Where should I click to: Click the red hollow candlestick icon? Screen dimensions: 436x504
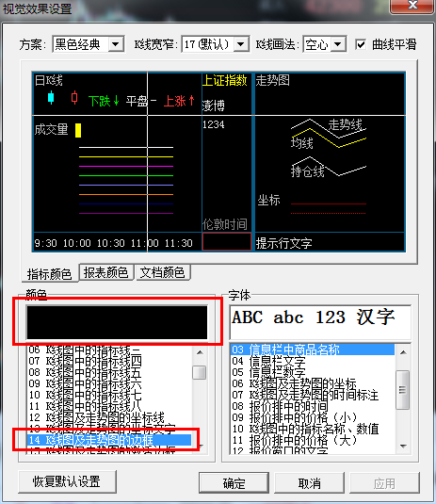[74, 97]
